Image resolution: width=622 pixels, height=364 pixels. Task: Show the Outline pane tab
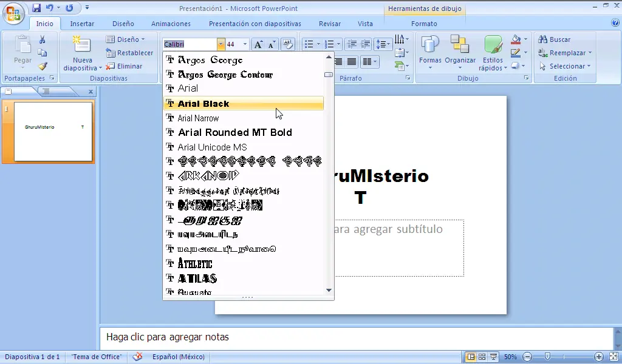coord(46,92)
